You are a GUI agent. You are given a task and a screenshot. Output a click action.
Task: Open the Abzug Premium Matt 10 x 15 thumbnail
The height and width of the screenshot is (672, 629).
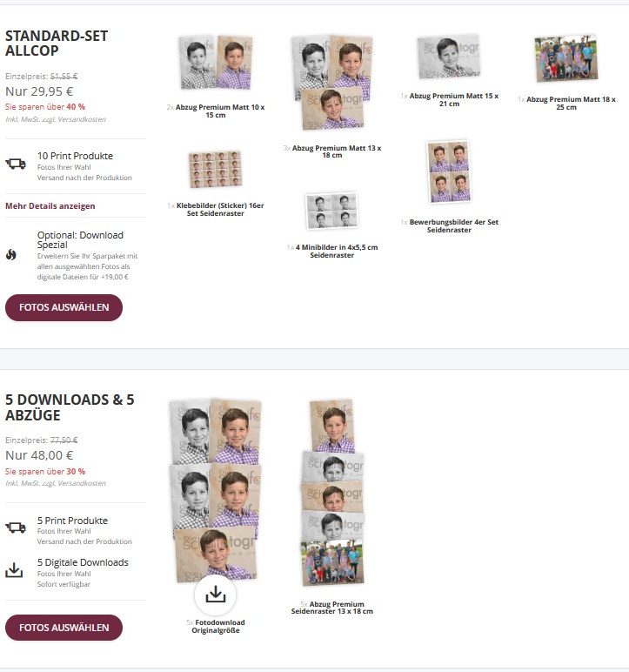click(216, 63)
